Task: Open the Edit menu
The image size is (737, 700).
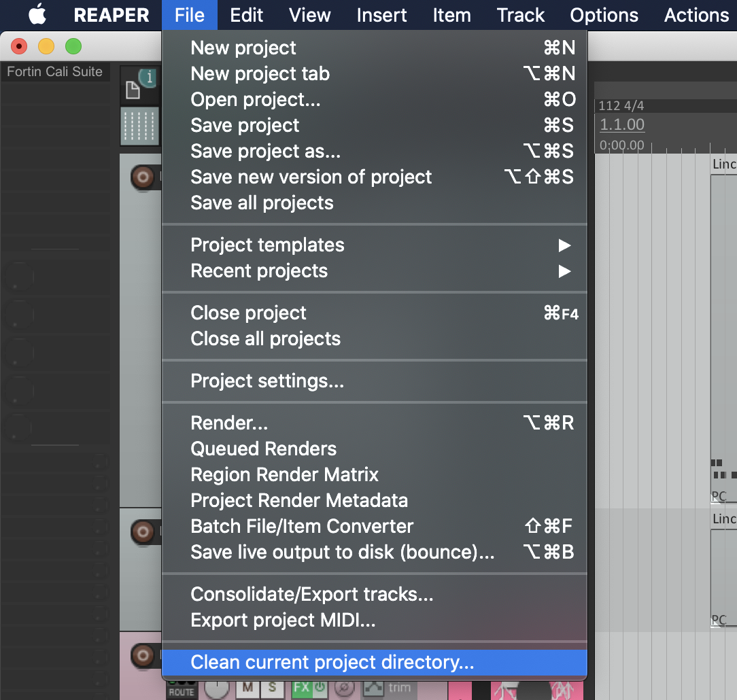Action: point(246,15)
